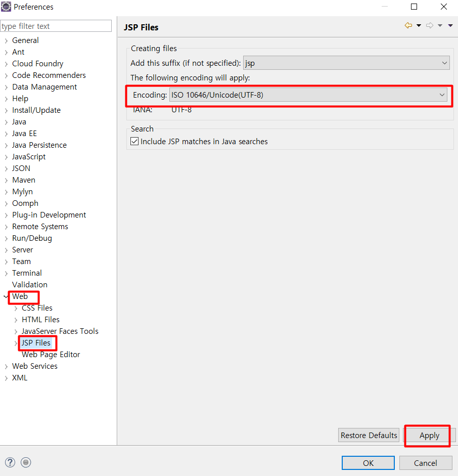Image resolution: width=458 pixels, height=476 pixels.
Task: Click the Apply button
Action: 429,436
